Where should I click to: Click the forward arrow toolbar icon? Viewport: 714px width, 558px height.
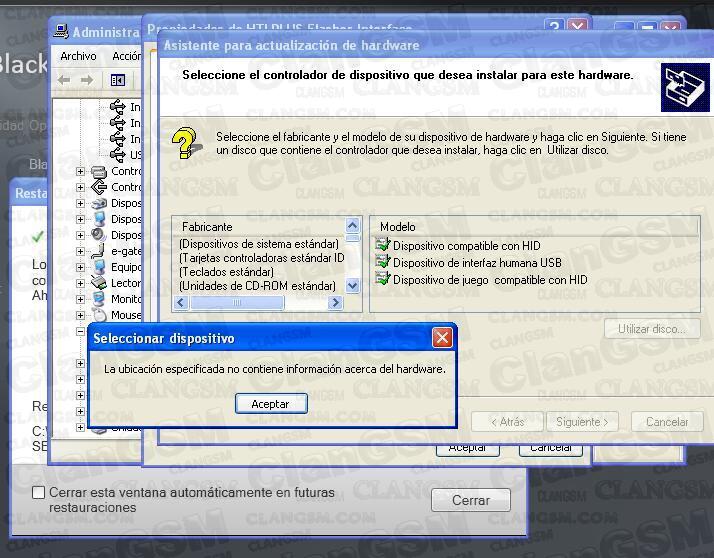pos(87,81)
